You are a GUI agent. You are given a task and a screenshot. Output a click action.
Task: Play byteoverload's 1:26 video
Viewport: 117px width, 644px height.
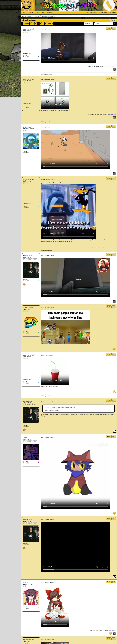tap(44, 163)
